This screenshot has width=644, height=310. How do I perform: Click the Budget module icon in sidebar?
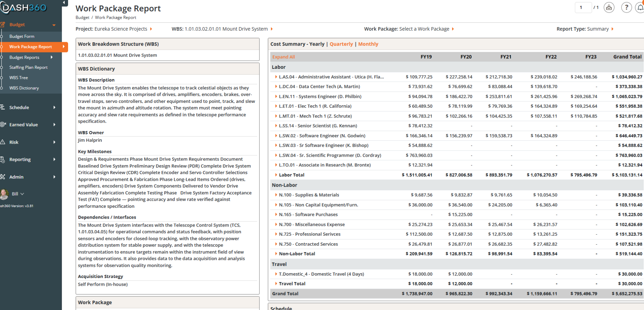point(2,25)
